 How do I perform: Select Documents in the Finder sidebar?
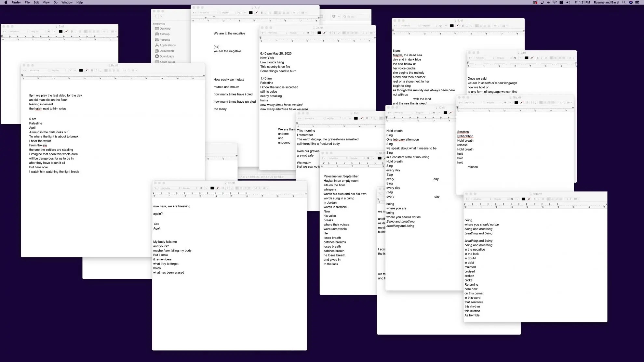[x=167, y=51]
